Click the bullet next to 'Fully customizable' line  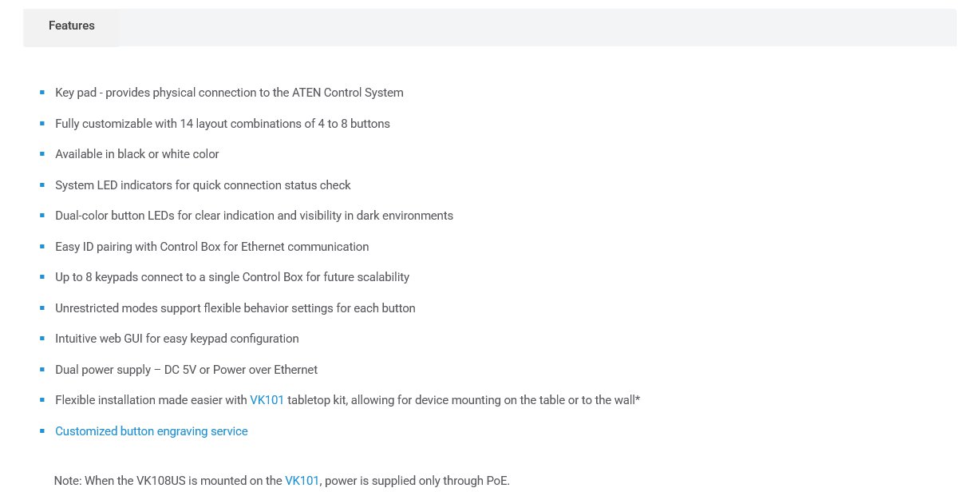(42, 124)
